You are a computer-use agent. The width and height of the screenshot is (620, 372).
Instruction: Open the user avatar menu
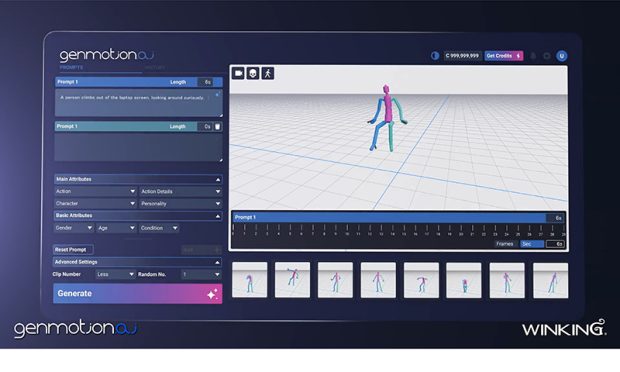(561, 56)
